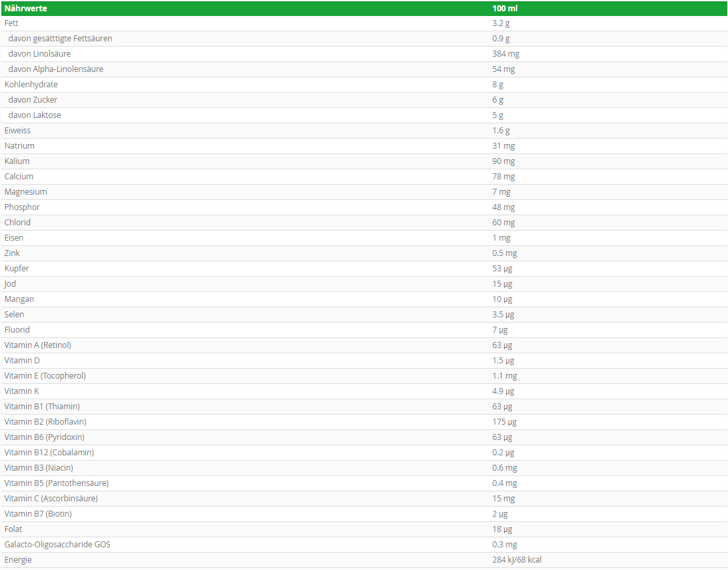Select davon gesättigte Fettsäuren row
The image size is (728, 570).
coord(364,39)
